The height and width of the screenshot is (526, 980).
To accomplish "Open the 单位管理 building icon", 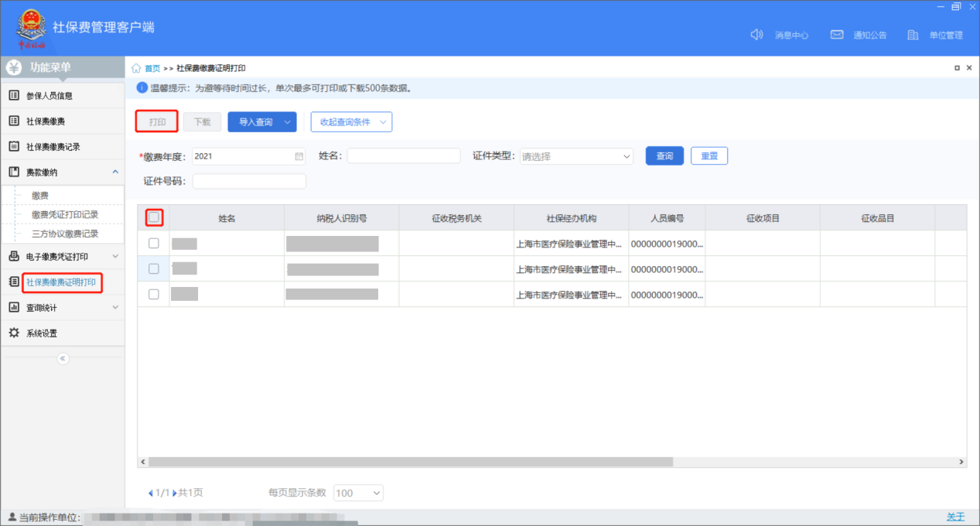I will (913, 35).
